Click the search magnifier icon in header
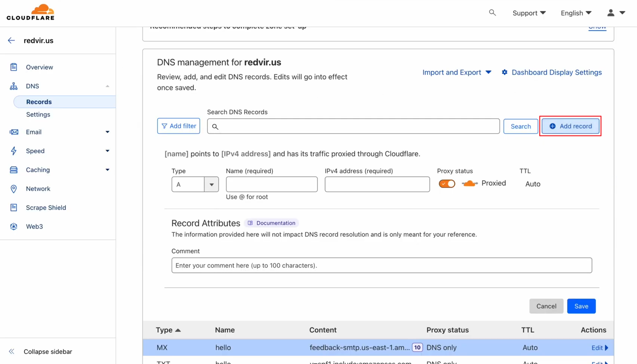The image size is (637, 364). tap(492, 13)
